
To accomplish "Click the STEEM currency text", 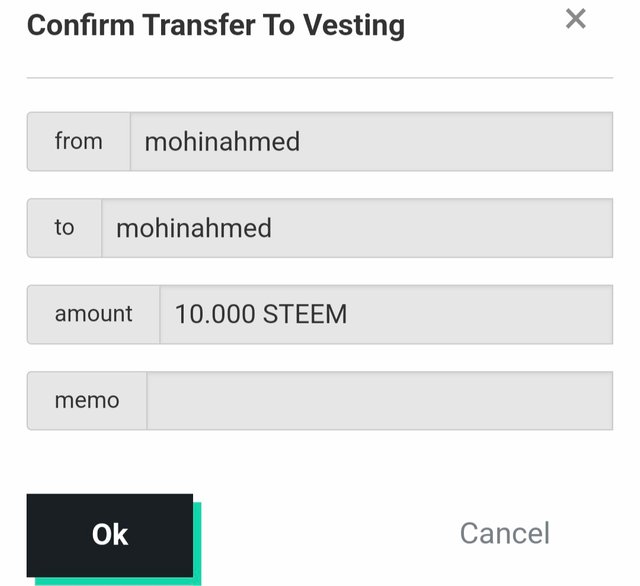I will 304,314.
